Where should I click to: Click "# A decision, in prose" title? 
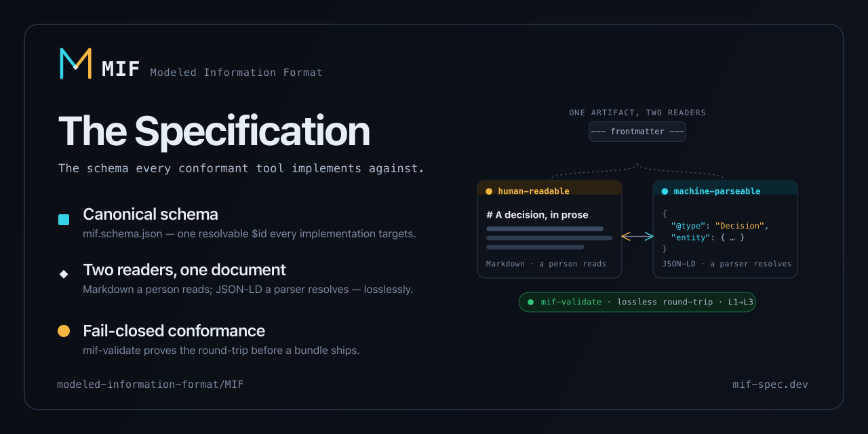click(537, 214)
